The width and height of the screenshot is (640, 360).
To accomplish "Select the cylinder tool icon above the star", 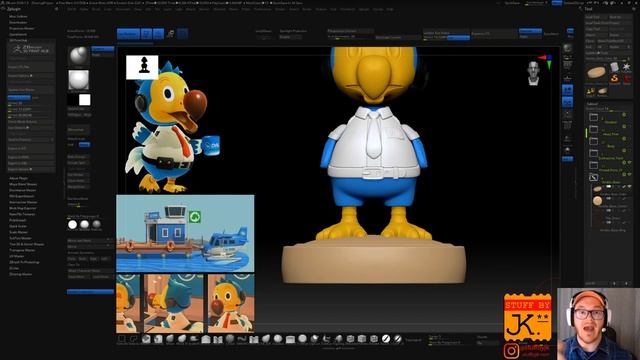I will [x=615, y=67].
